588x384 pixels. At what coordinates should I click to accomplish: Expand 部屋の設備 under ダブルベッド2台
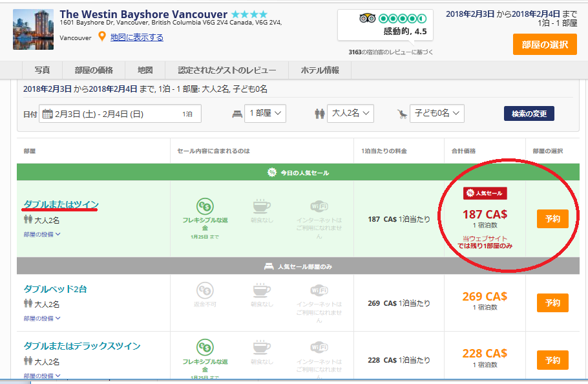[42, 318]
